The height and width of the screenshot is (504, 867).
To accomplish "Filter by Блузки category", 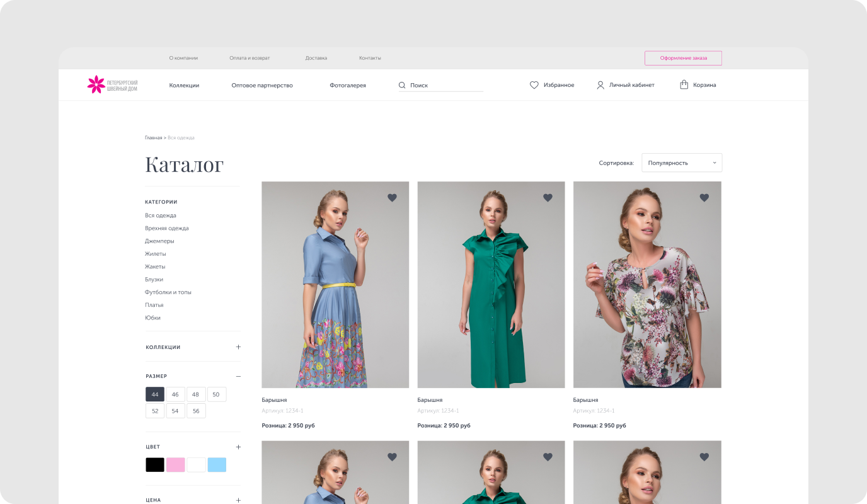I will (154, 279).
